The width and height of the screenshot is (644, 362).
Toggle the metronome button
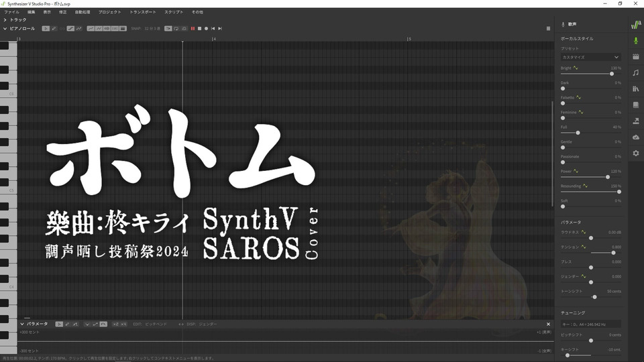184,29
